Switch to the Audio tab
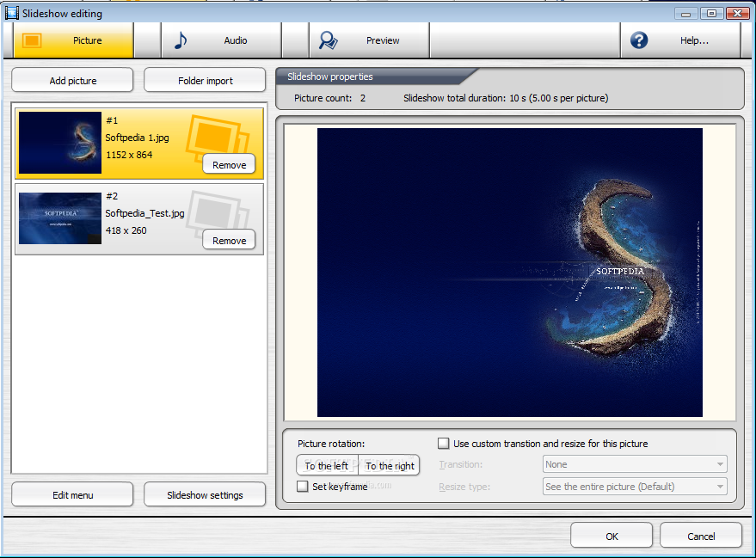 tap(221, 40)
